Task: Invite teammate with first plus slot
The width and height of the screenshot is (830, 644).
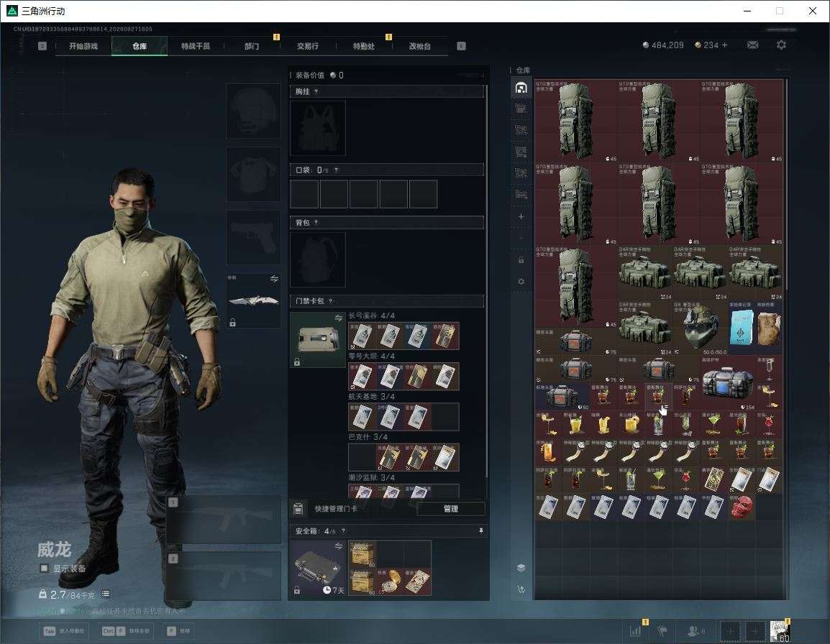Action: click(x=729, y=631)
